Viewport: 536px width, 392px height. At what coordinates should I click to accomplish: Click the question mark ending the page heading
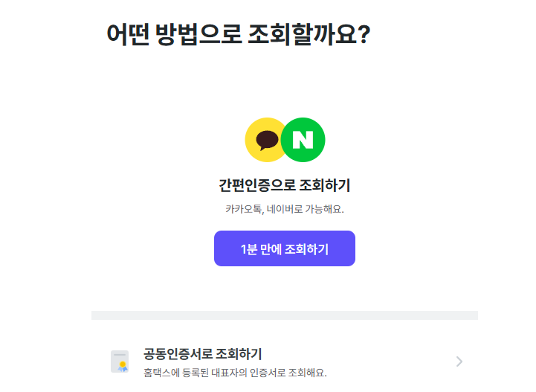(x=365, y=34)
